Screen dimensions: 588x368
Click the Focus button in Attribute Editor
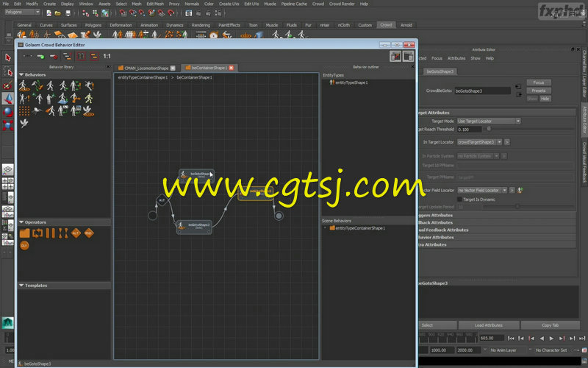[539, 82]
